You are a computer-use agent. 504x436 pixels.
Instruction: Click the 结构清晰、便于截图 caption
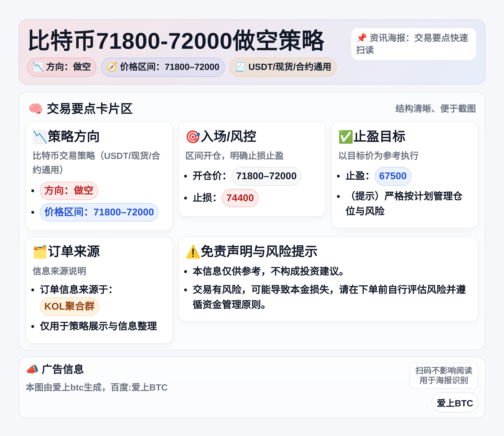(x=435, y=108)
